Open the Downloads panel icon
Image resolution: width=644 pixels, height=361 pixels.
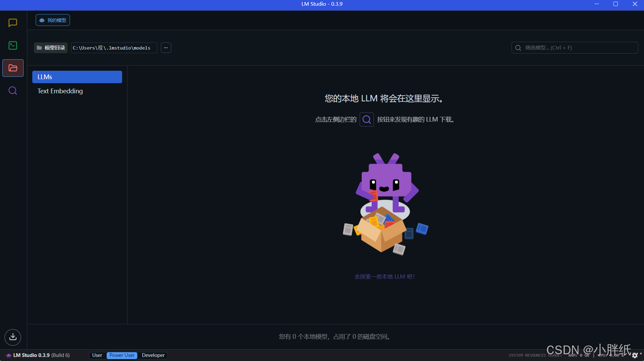(x=13, y=337)
